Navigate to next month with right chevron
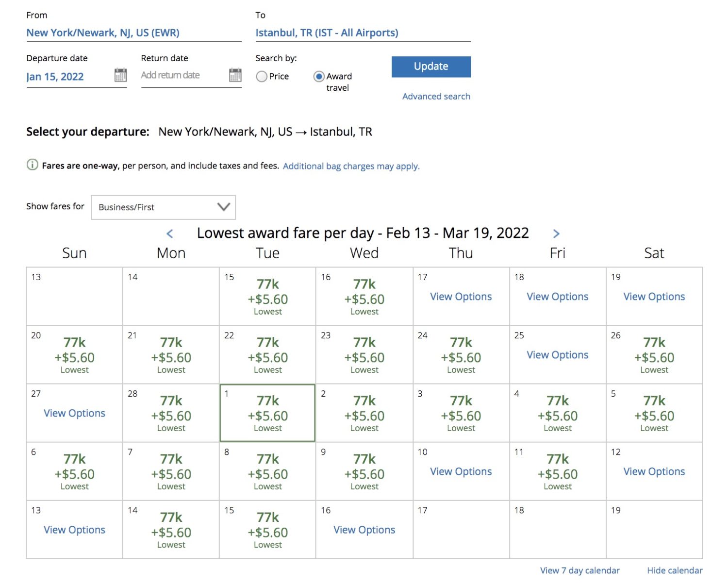The height and width of the screenshot is (585, 728). pos(556,234)
